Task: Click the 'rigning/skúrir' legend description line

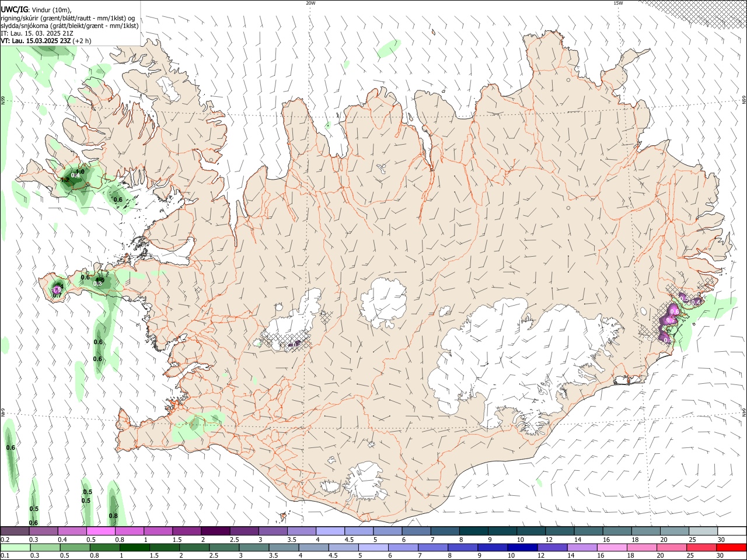Action: click(68, 18)
